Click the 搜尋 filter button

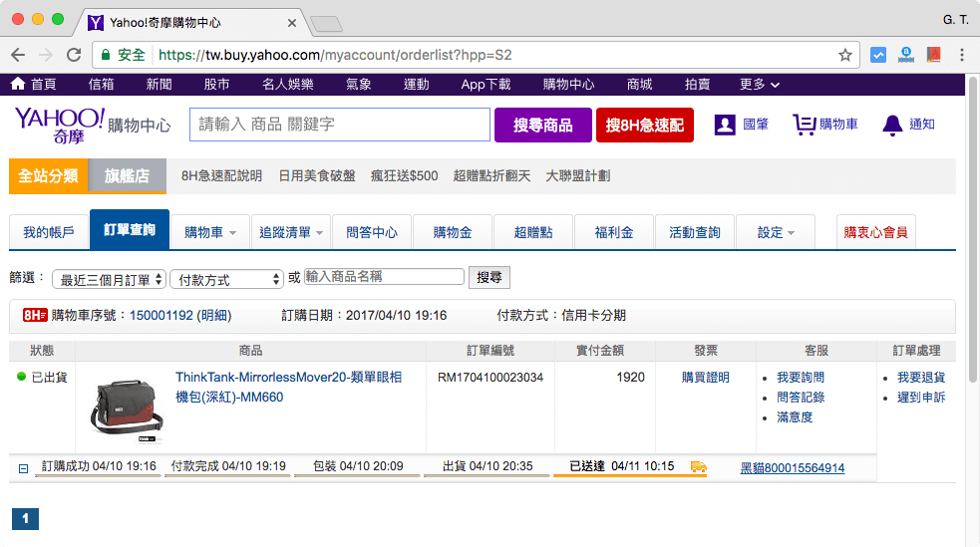(490, 277)
